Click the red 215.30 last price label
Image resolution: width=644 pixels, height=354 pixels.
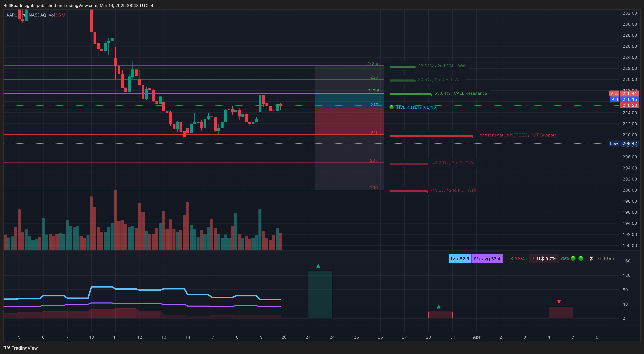(x=629, y=105)
